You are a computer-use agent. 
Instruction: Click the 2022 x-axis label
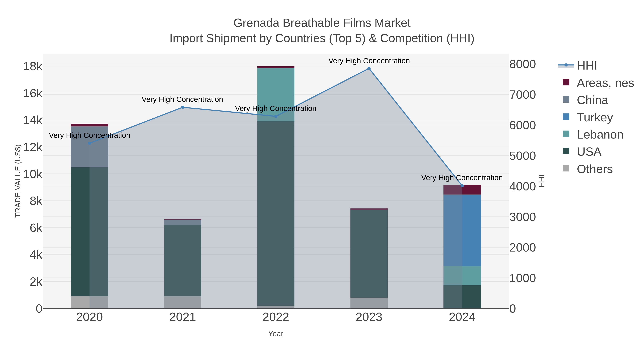coord(276,317)
